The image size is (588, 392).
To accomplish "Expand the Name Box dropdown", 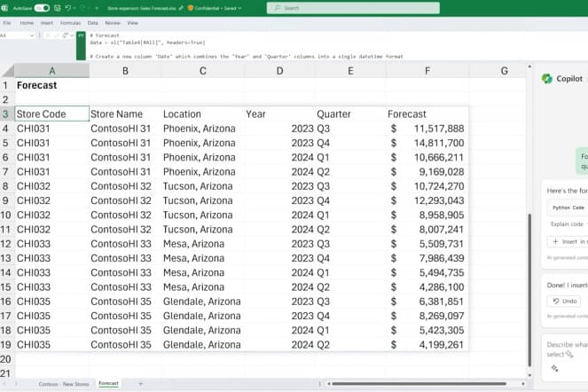I will (x=32, y=35).
